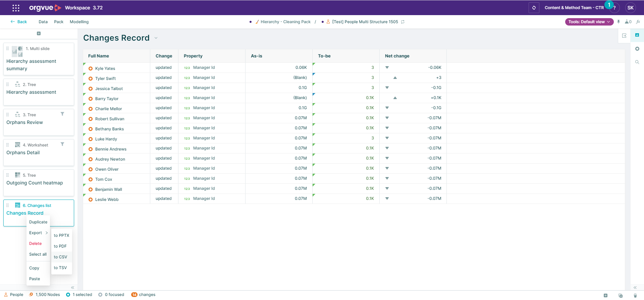Open Hierarchy - Cleaning Pack breadcrumb
644x300 pixels.
point(285,22)
